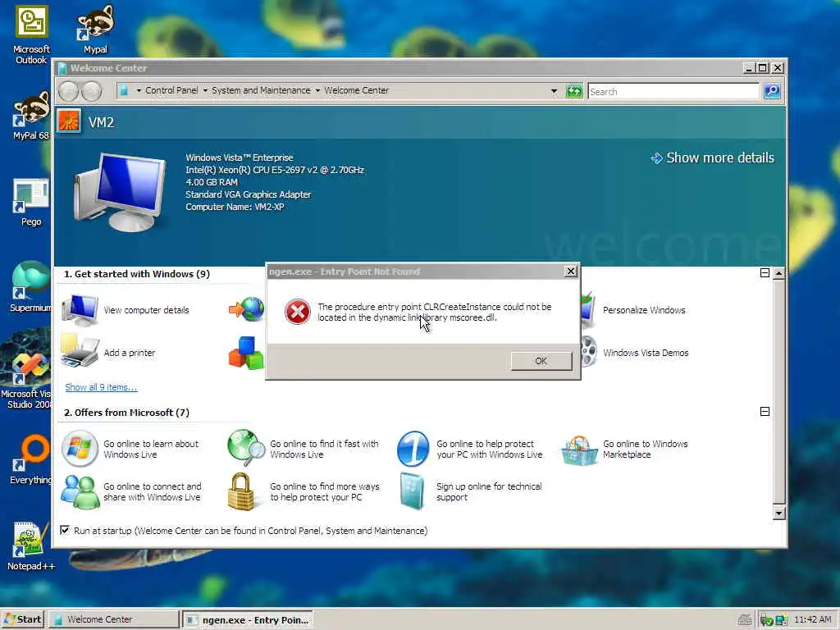Screen dimensions: 840x630
Task: Open the Notepad++ desktop shortcut
Action: coord(31,546)
